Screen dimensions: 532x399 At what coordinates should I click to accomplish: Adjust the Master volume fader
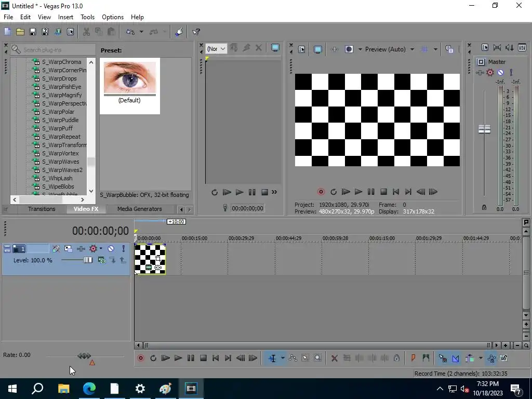[484, 129]
